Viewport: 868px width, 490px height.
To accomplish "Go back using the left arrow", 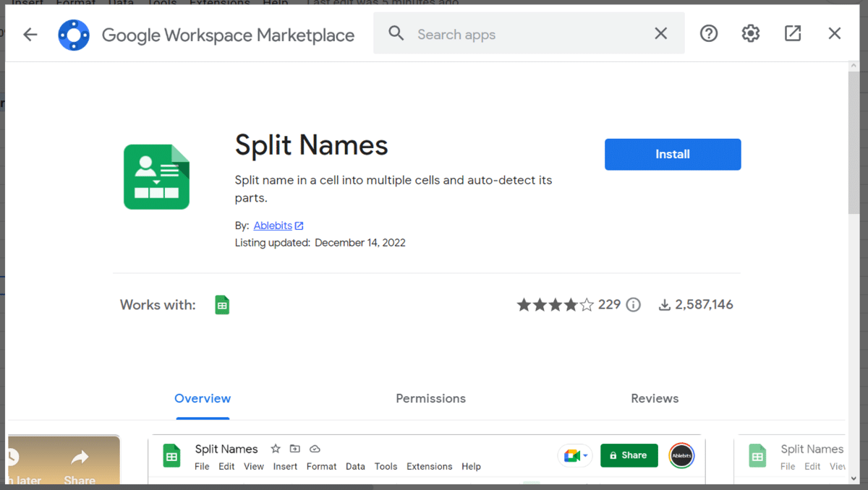I will (30, 34).
